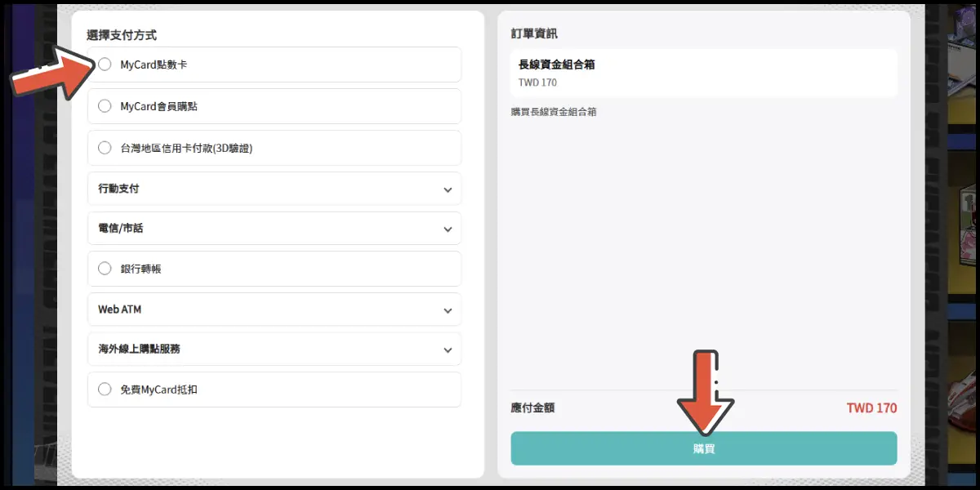
Task: Click the Web ATM section title text
Action: click(119, 310)
